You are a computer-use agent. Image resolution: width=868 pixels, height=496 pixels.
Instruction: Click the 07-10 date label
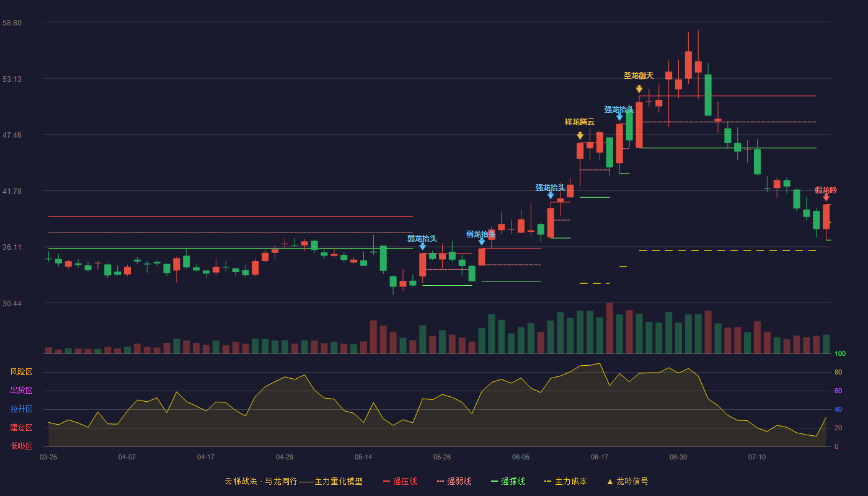coord(757,457)
